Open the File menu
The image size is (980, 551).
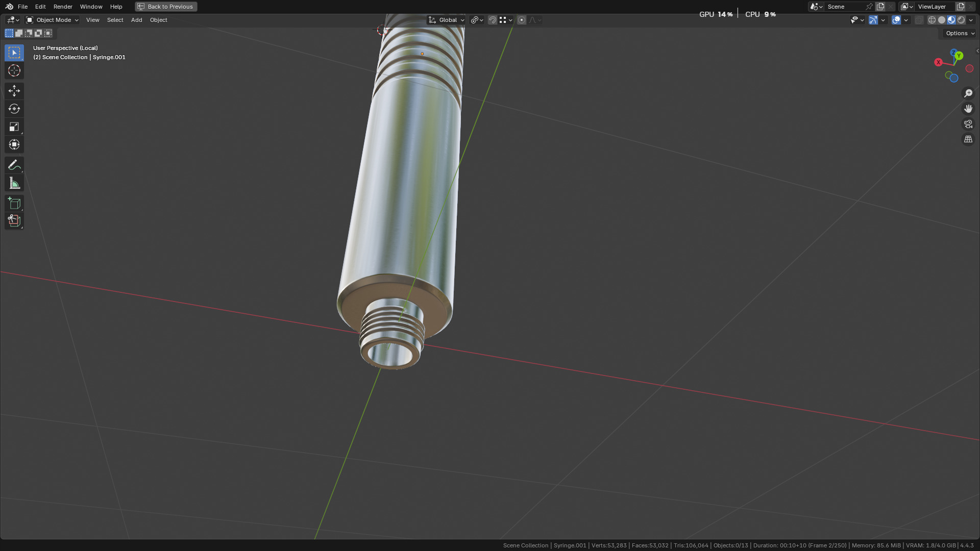coord(22,7)
